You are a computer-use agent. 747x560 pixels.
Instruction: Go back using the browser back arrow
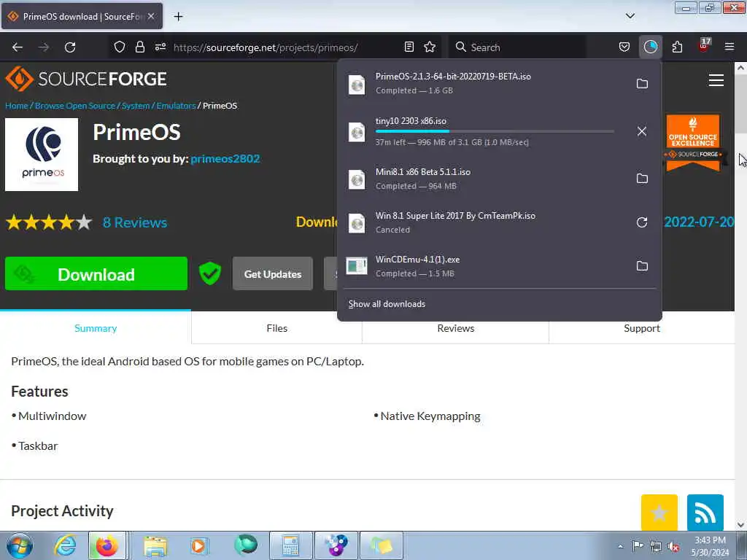pyautogui.click(x=18, y=47)
